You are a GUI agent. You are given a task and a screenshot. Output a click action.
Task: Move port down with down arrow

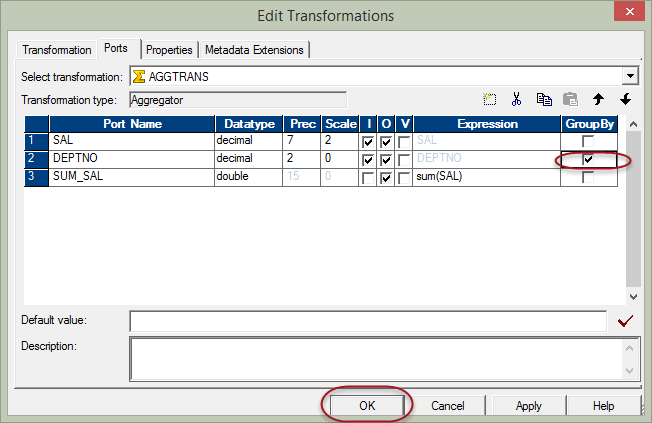(625, 99)
